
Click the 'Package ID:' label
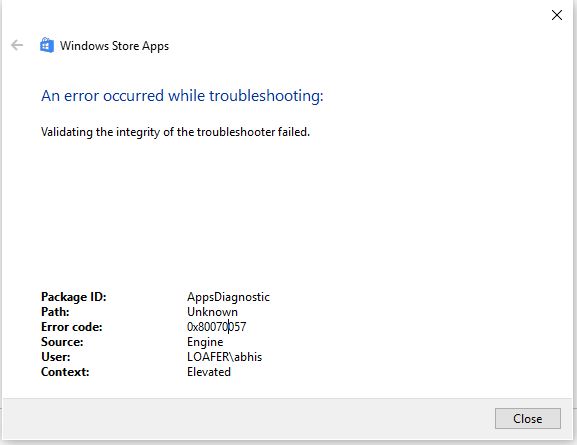click(74, 297)
